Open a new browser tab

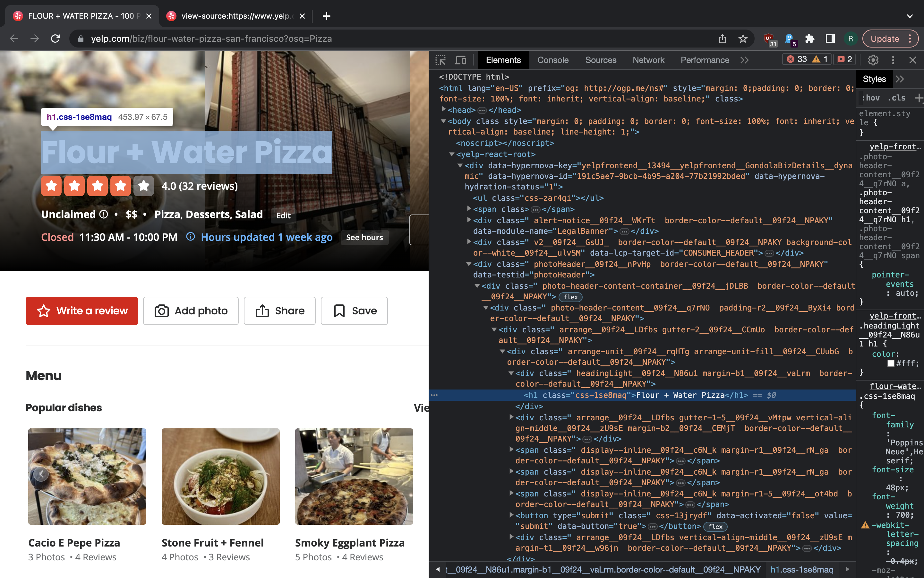[327, 16]
